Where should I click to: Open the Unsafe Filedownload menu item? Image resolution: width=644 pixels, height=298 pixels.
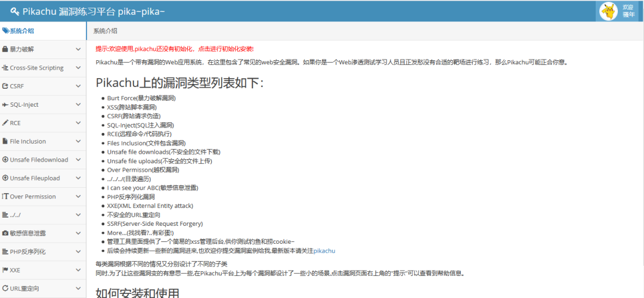click(43, 160)
